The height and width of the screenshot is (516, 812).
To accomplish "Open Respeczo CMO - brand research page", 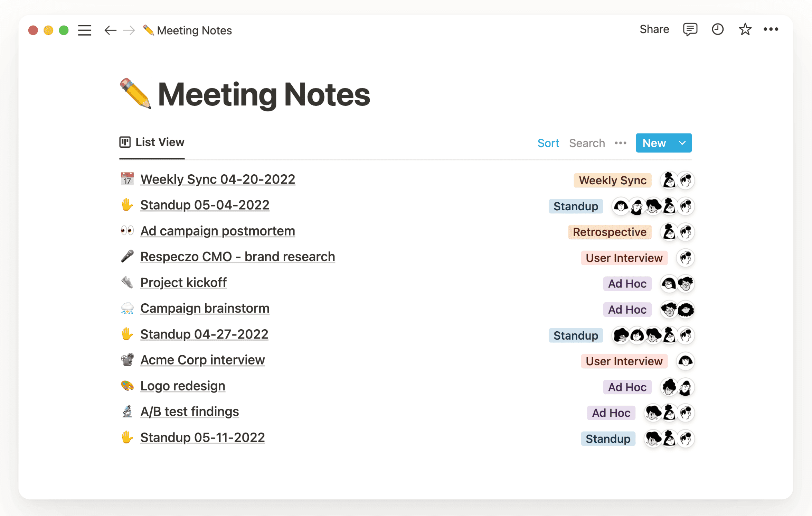I will 238,257.
